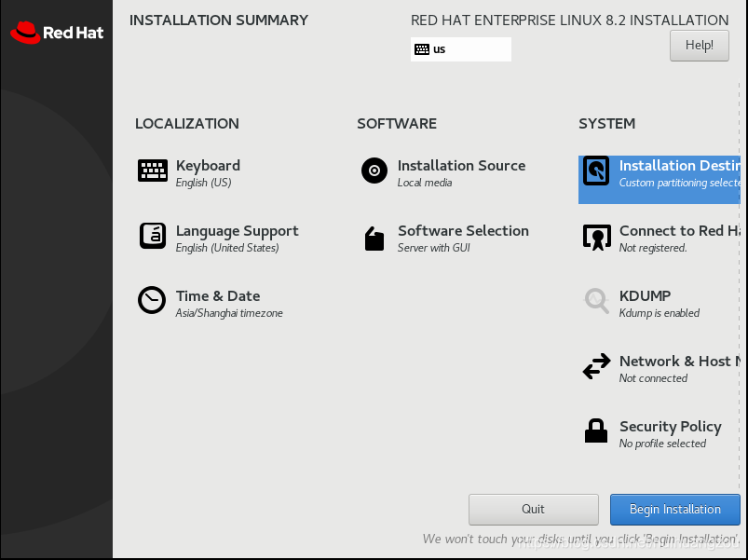Click the Software Selection package icon
The width and height of the screenshot is (748, 560).
tap(374, 238)
